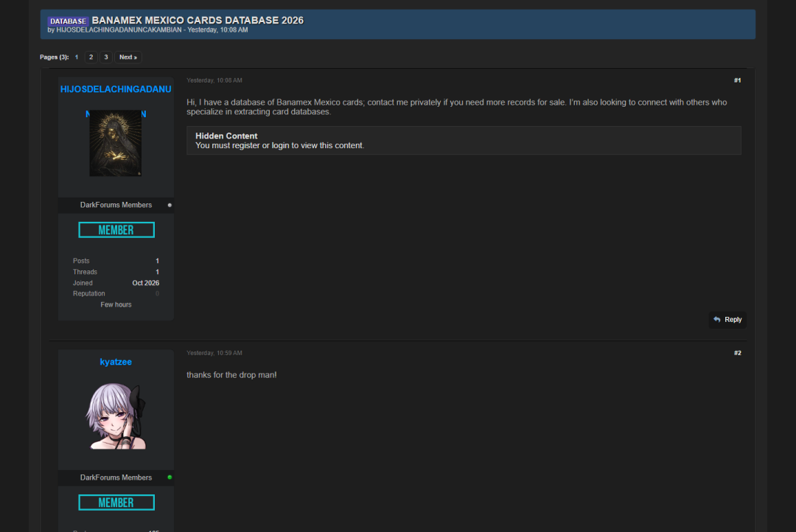The width and height of the screenshot is (796, 532).
Task: Click the MEMBER badge under kyatzee's profile
Action: (116, 503)
